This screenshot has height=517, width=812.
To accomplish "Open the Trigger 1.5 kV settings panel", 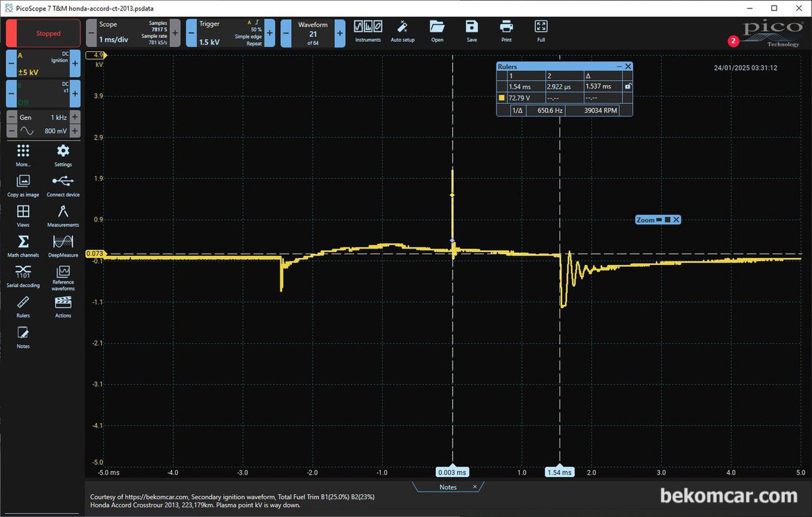I will pos(230,33).
